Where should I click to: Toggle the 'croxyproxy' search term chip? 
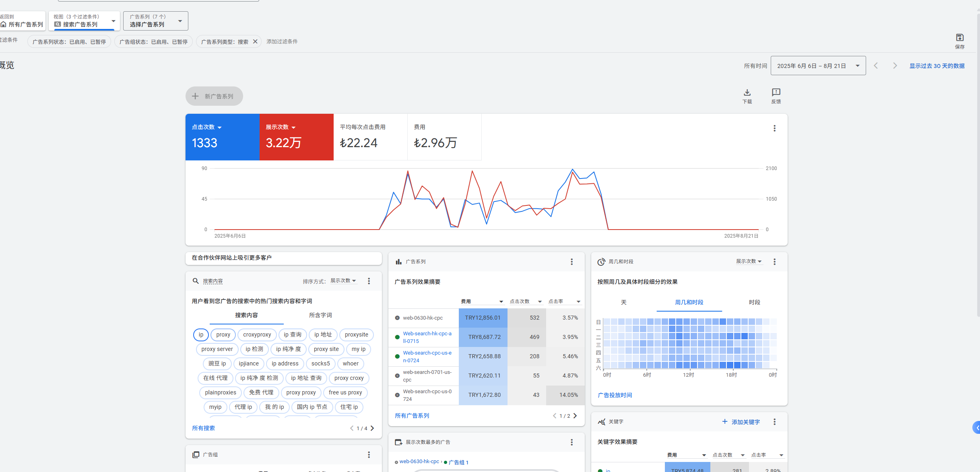click(257, 335)
